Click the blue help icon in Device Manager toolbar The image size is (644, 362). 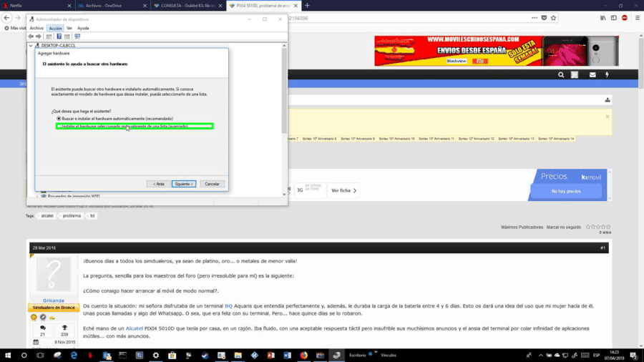(x=59, y=36)
